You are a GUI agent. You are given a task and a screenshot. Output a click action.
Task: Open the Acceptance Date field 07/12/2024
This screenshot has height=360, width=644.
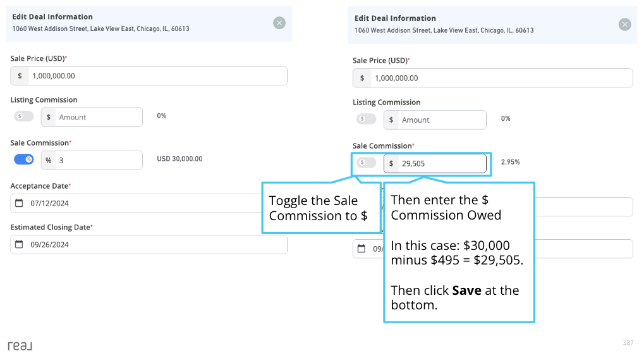coord(137,203)
